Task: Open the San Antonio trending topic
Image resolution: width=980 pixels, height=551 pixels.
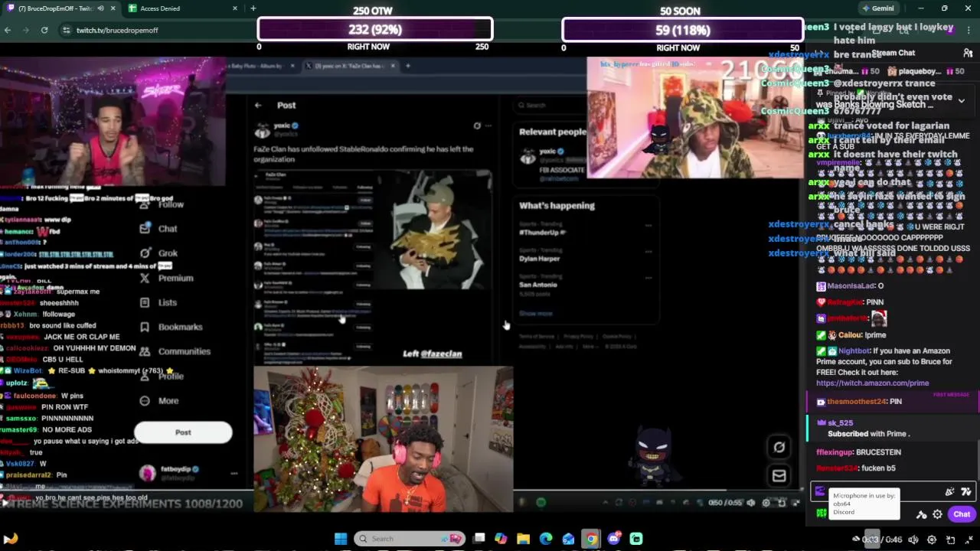Action: [539, 285]
